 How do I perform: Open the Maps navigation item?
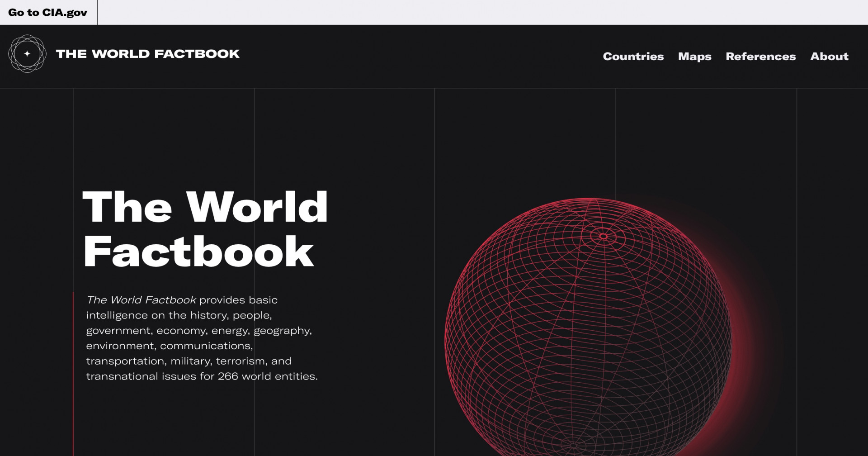coord(694,57)
